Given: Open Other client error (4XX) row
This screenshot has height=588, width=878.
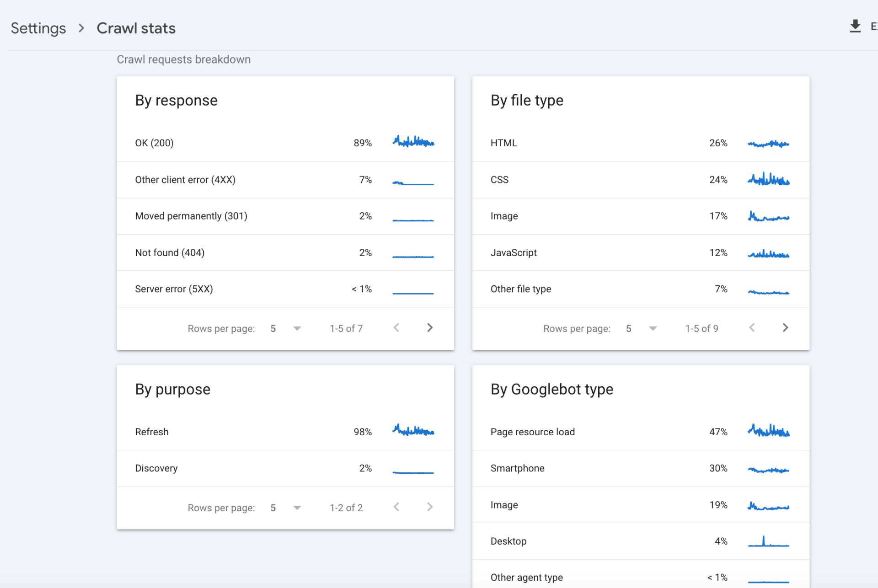Looking at the screenshot, I should pyautogui.click(x=285, y=180).
